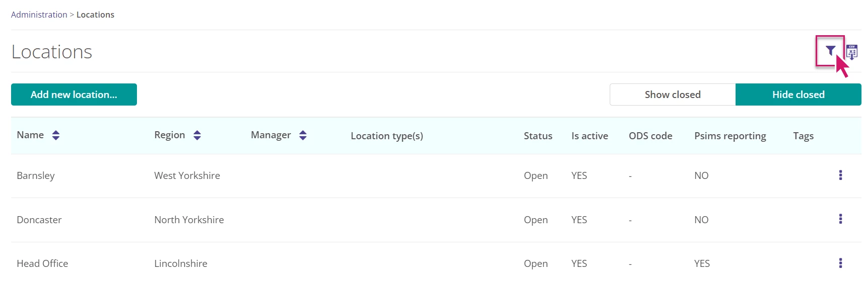Go to Administration breadcrumb link
The image size is (868, 283).
click(x=39, y=15)
